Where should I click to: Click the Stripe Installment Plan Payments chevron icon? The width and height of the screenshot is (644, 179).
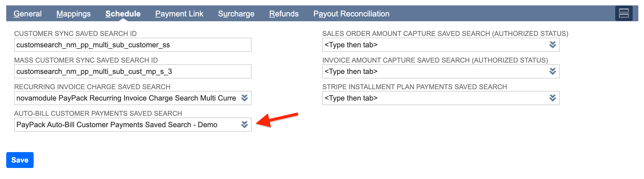(x=553, y=98)
